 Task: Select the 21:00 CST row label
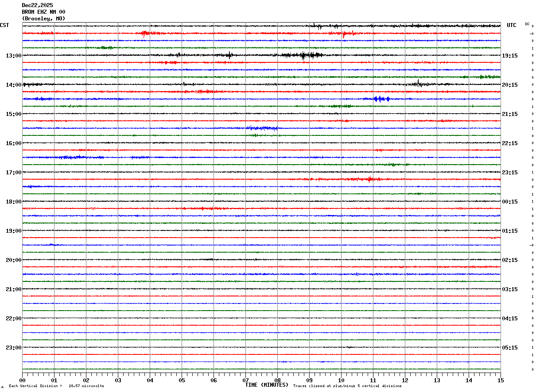coord(14,289)
